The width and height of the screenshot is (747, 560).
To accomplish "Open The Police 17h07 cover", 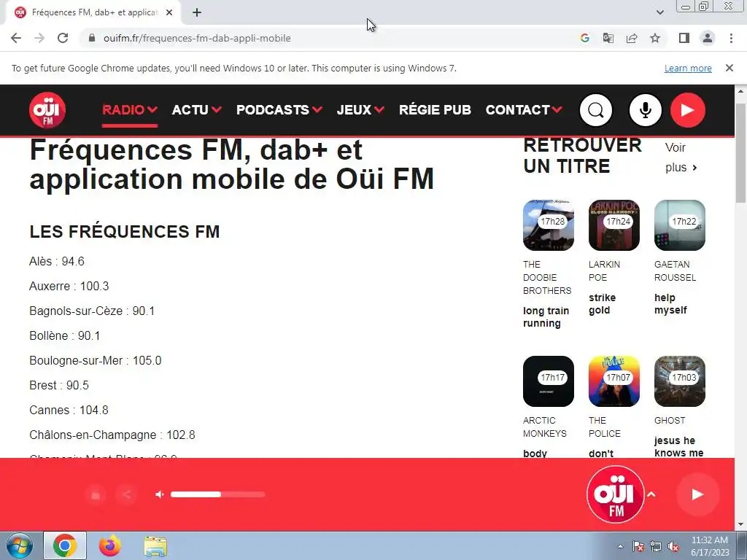I will [614, 381].
